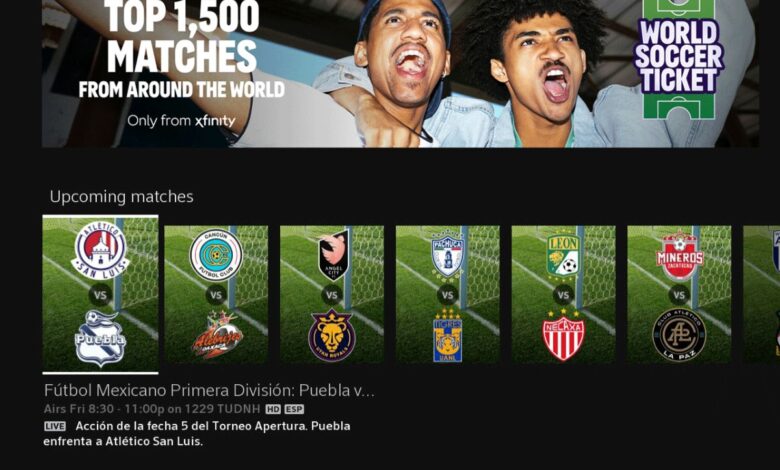Open the partially visible last match tile
Screen dimensions: 780x470
(762, 294)
